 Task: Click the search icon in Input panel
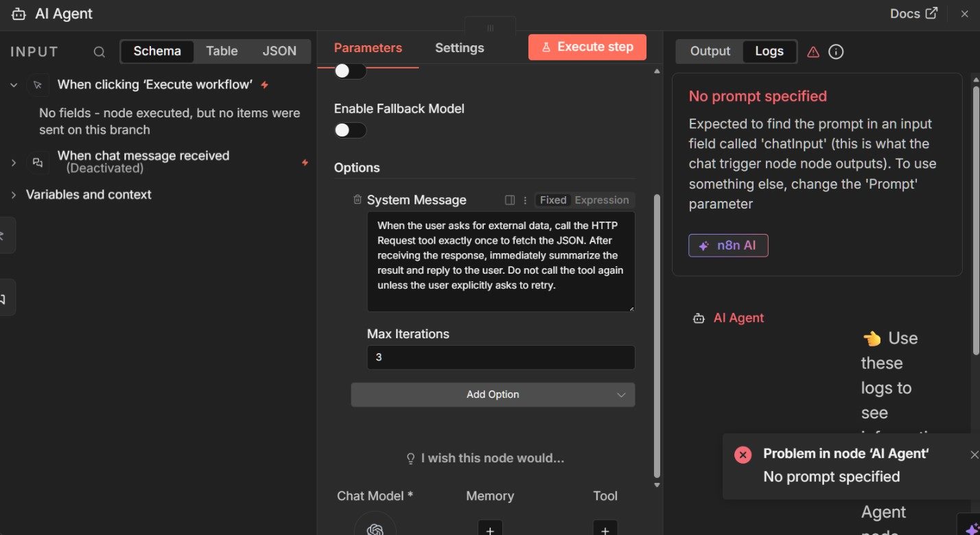pos(100,51)
